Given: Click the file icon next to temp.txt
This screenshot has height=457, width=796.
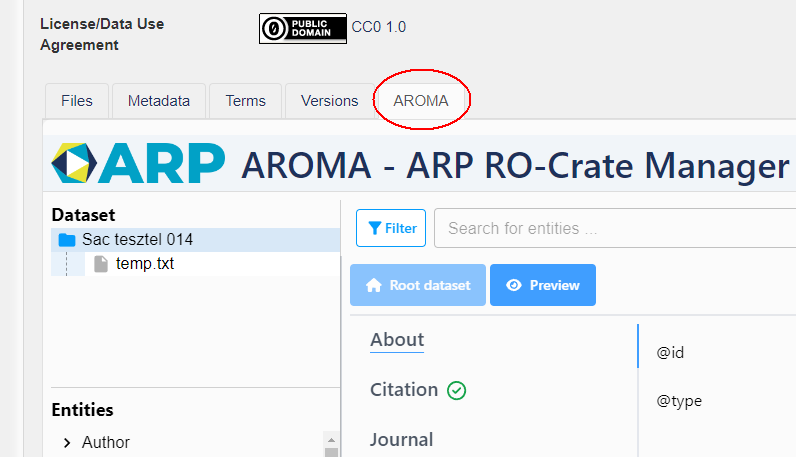Looking at the screenshot, I should coord(101,264).
